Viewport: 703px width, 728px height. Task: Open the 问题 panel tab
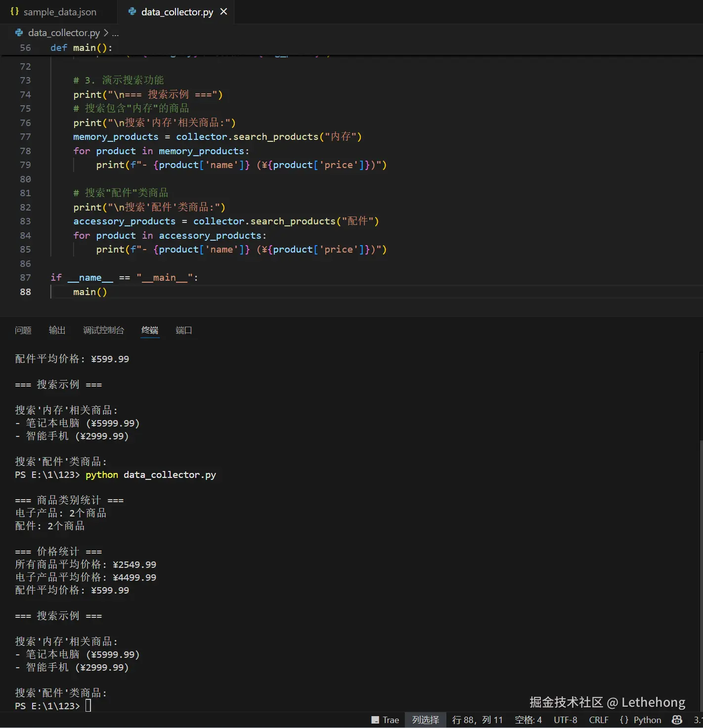(x=23, y=330)
